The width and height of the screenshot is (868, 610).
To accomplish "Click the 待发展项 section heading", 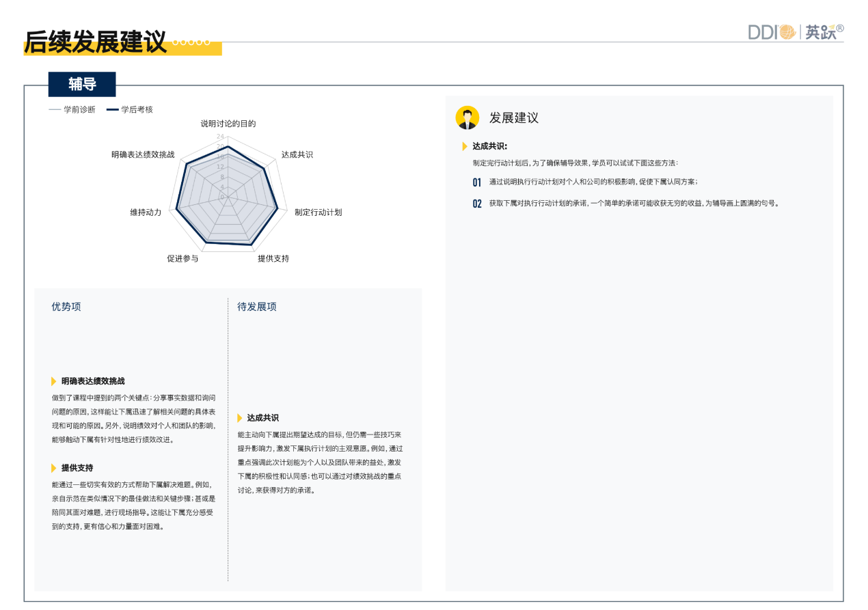I will click(x=257, y=307).
